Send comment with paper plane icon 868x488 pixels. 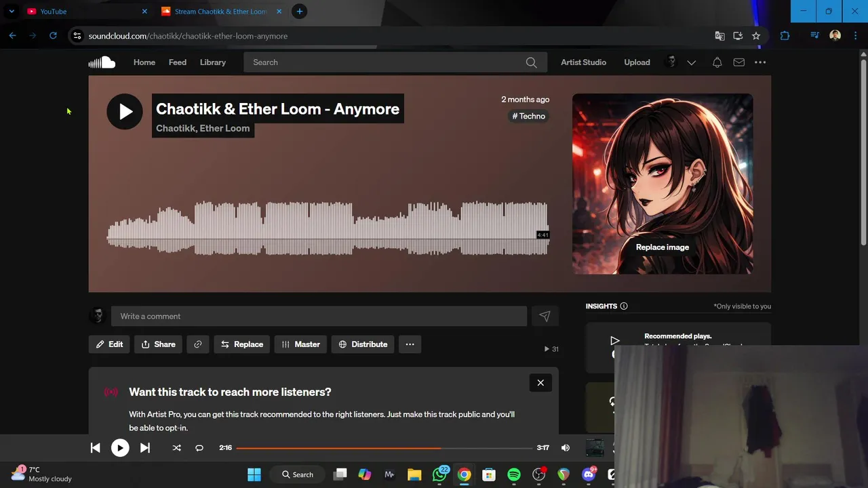click(545, 316)
